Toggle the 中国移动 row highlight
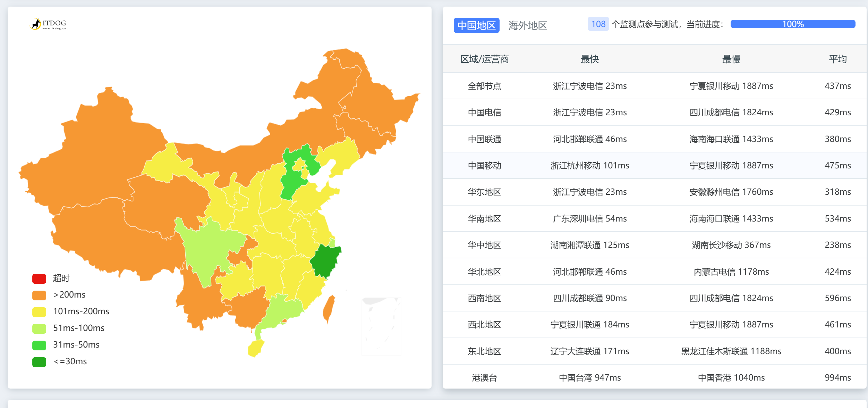Image resolution: width=868 pixels, height=408 pixels. click(484, 165)
